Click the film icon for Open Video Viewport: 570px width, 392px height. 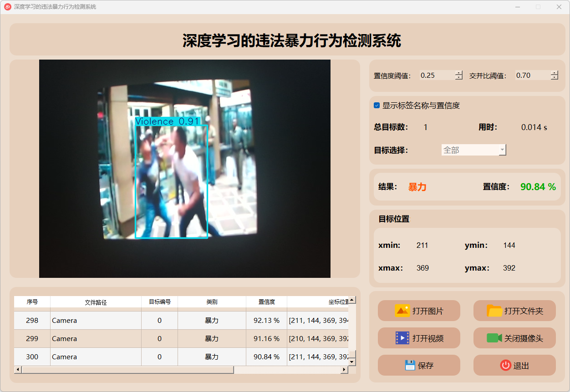pyautogui.click(x=402, y=338)
